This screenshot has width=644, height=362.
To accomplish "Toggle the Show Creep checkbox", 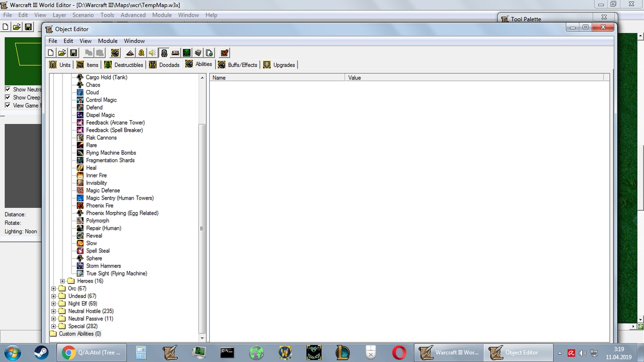I will click(8, 98).
